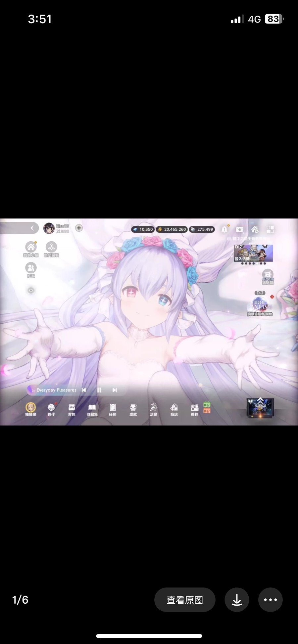Tap 查看原图 to view original image

click(185, 600)
